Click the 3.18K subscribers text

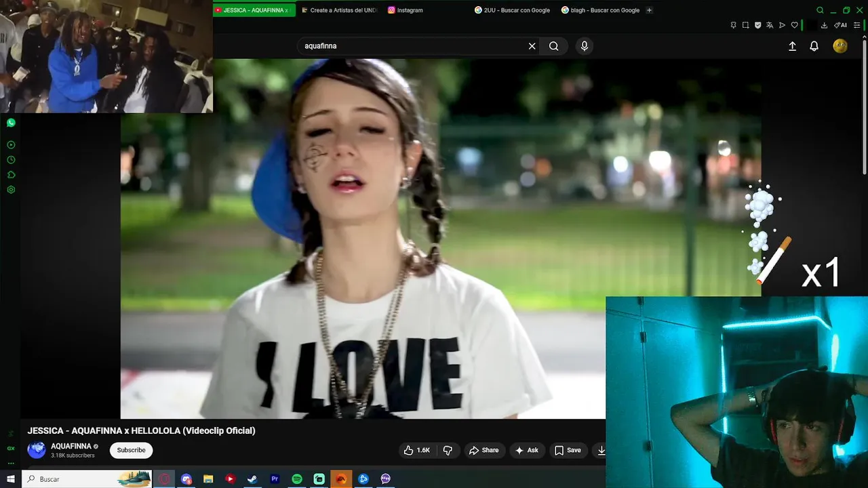tap(73, 455)
